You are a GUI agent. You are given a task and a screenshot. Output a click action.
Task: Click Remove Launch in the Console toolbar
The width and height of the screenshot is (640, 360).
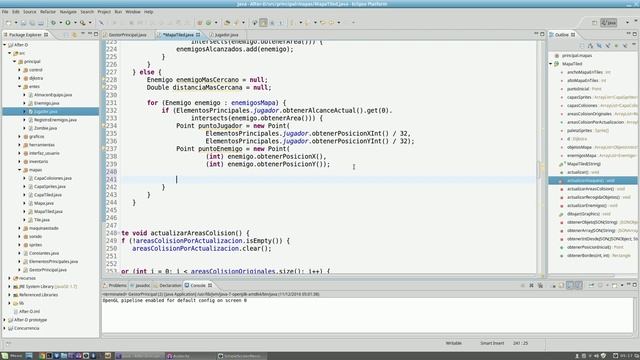pos(531,285)
